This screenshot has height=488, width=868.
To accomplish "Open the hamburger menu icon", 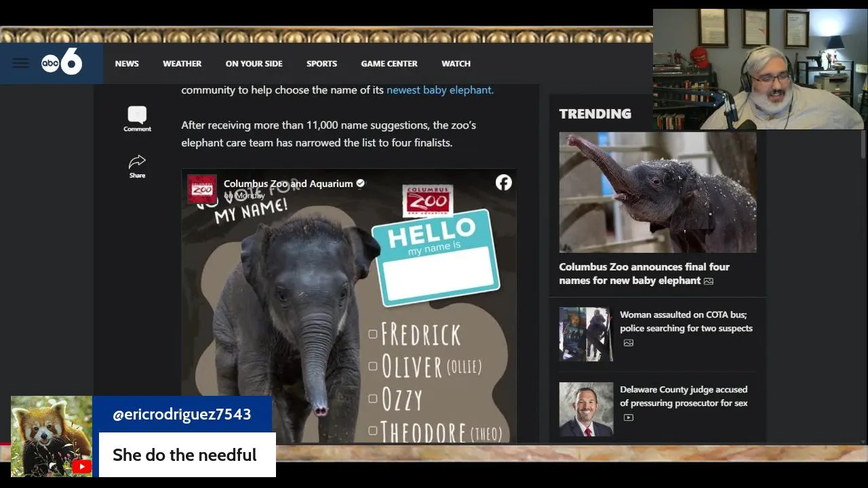I will (20, 63).
